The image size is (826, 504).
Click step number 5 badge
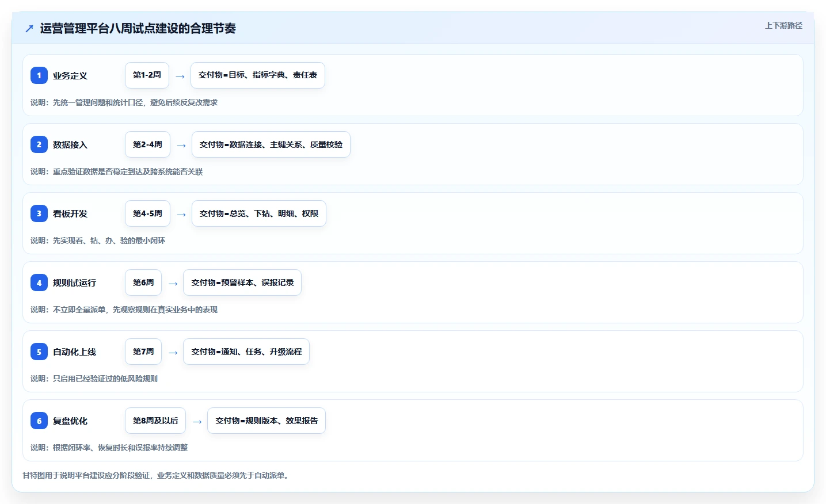click(x=39, y=352)
